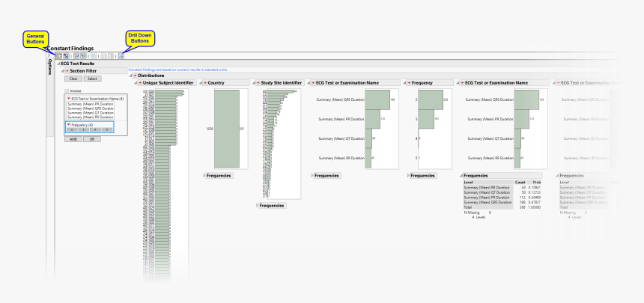Click the last drill down toolbar icon
Screen dimensions: 644x303
click(121, 56)
